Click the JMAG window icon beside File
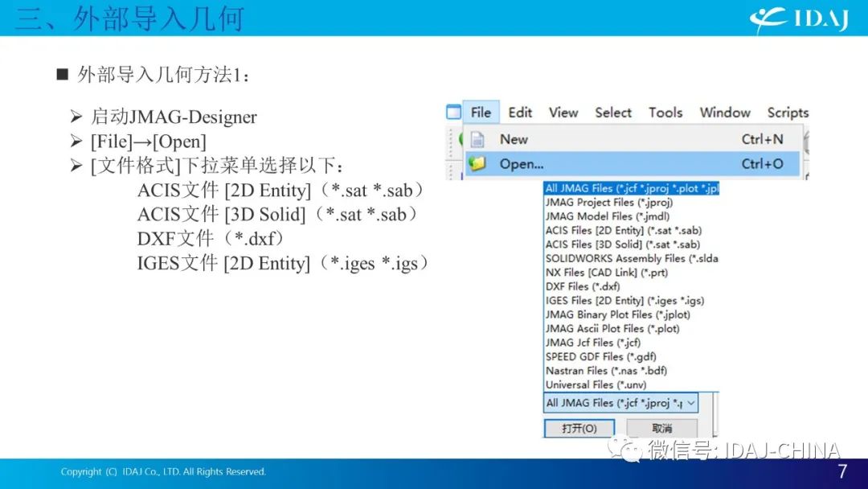Viewport: 868px width, 489px height. pos(453,112)
